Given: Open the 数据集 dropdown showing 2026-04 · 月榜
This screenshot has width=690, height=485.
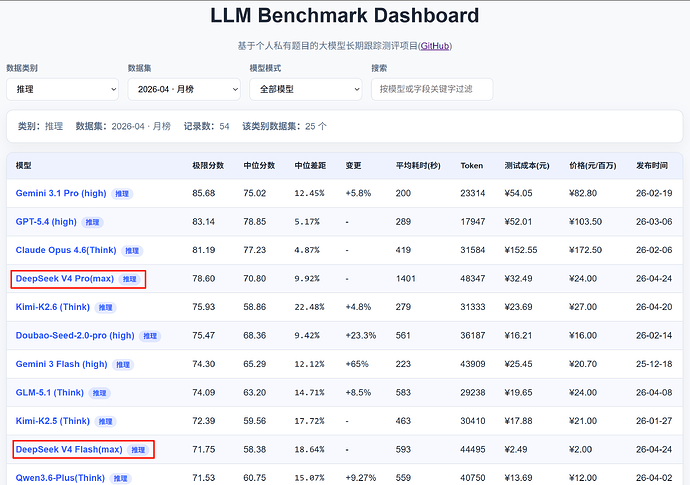Looking at the screenshot, I should tap(184, 89).
